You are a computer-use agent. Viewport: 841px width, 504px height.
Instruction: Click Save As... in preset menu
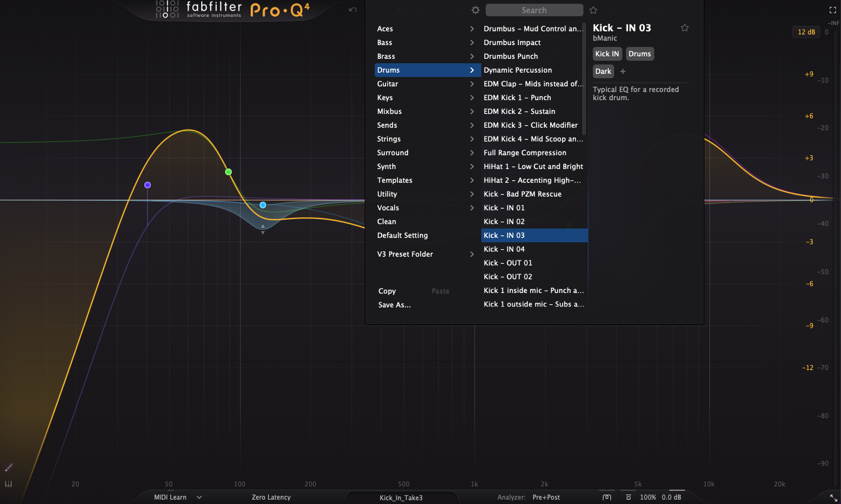(x=395, y=305)
